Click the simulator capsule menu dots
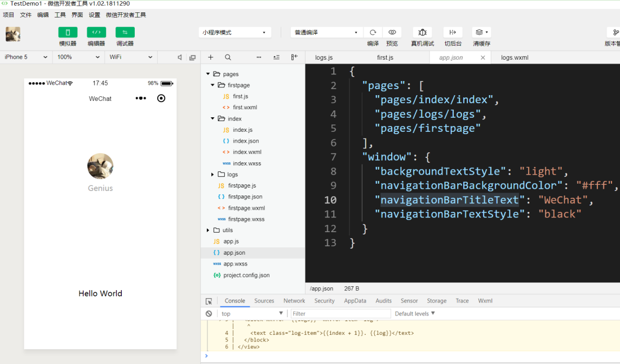This screenshot has width=620, height=364. pos(141,98)
